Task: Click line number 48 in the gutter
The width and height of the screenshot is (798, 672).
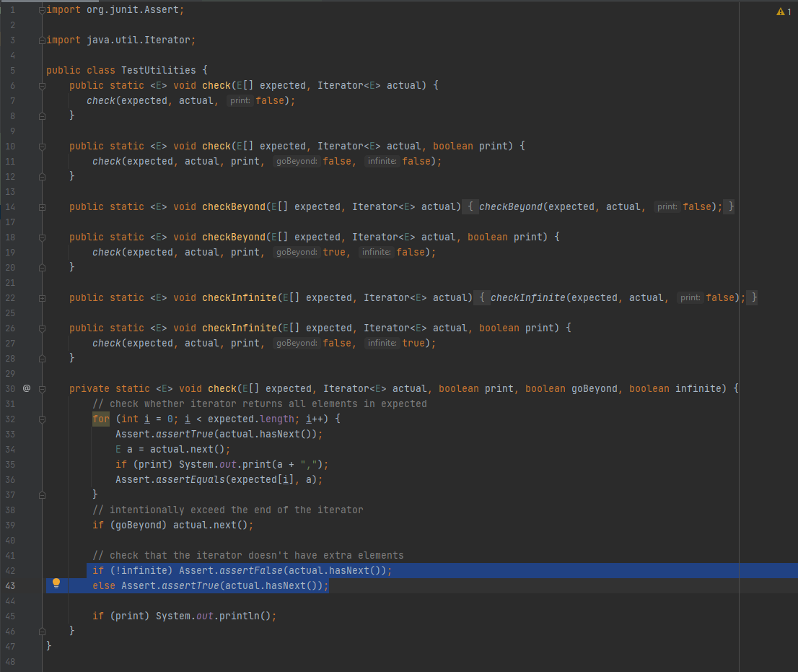Action: [x=10, y=662]
